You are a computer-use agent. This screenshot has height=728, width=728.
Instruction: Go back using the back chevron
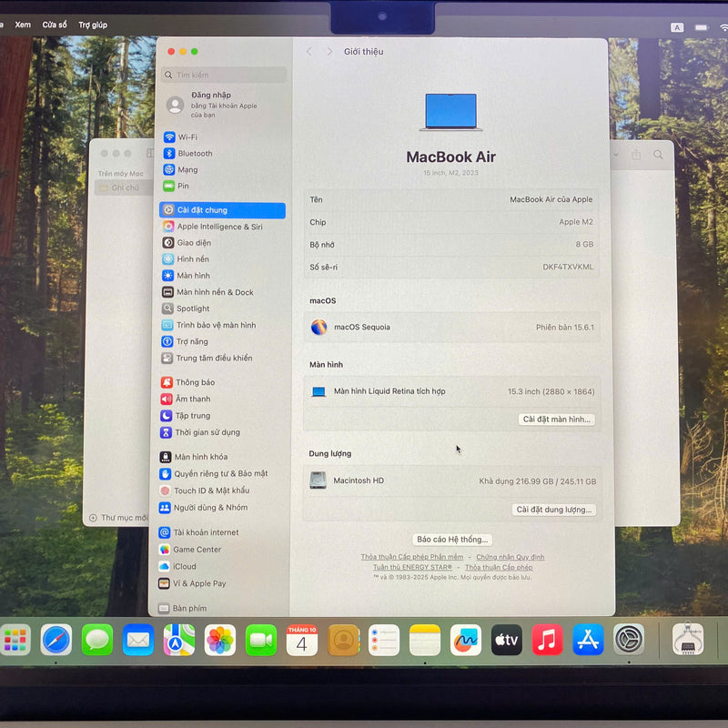[309, 52]
